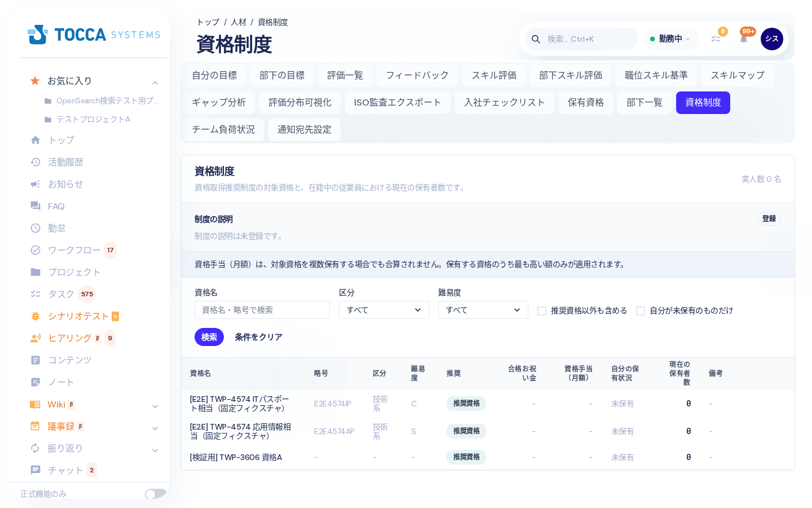Check 自分が未保有のものだけ checkbox
Image resolution: width=812 pixels, height=508 pixels.
click(641, 311)
